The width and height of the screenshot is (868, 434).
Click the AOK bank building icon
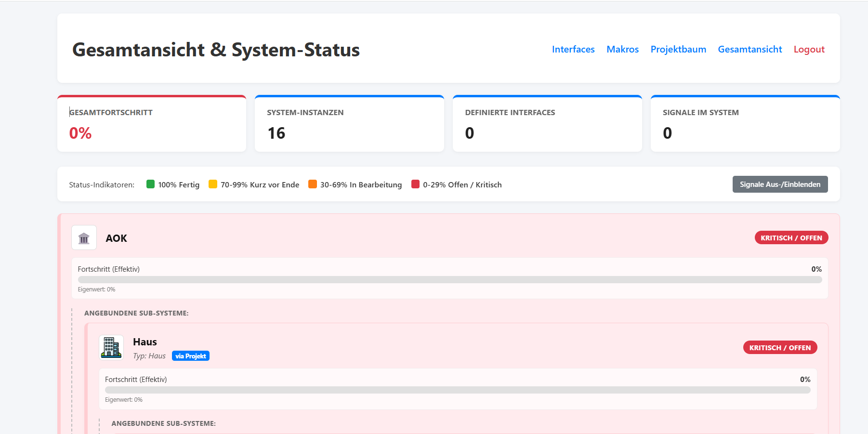point(84,237)
